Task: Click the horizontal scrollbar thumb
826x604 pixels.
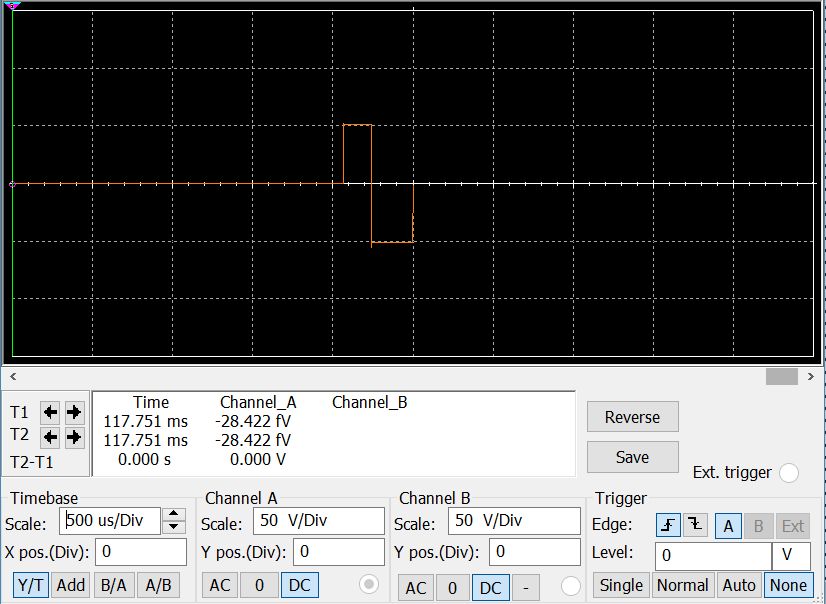Action: pyautogui.click(x=782, y=376)
